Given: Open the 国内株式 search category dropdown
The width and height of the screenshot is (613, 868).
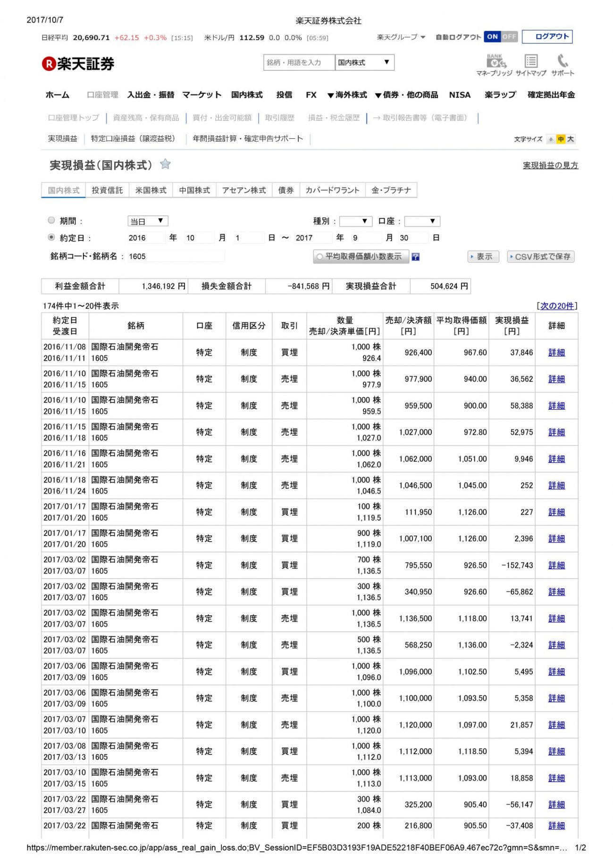Looking at the screenshot, I should [x=364, y=62].
